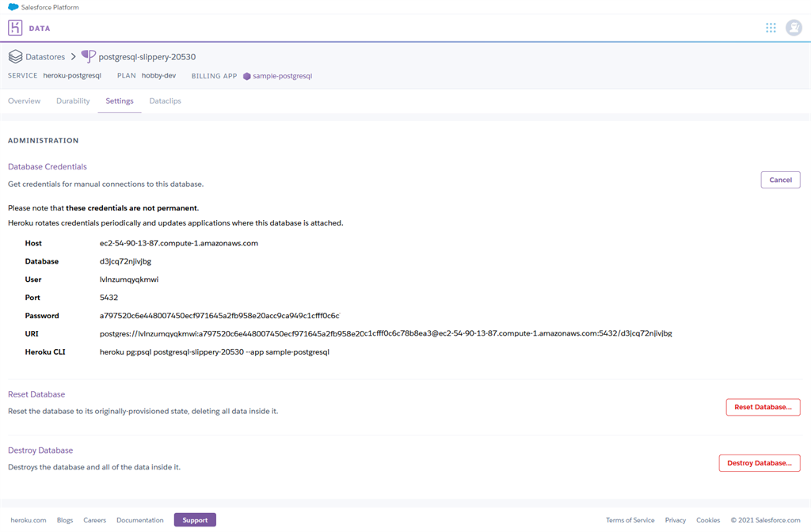Switch to the Overview tab
This screenshot has height=532, width=811.
click(x=24, y=101)
